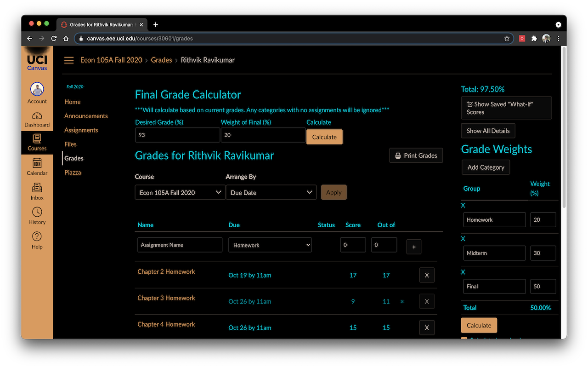Click the small x beside Chapter 3 score
The image size is (588, 368).
[402, 302]
